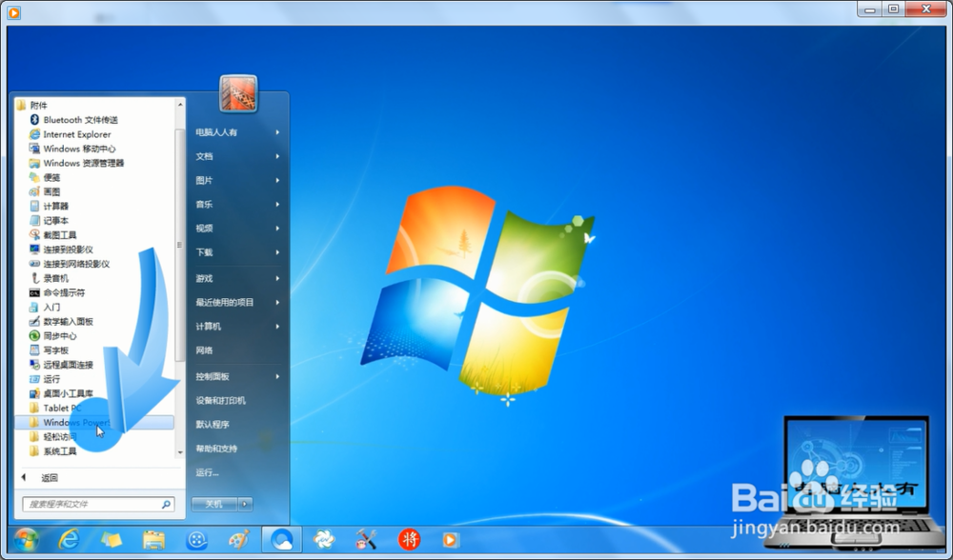Open 入门 getting started
The width and height of the screenshot is (953, 560).
(x=45, y=308)
